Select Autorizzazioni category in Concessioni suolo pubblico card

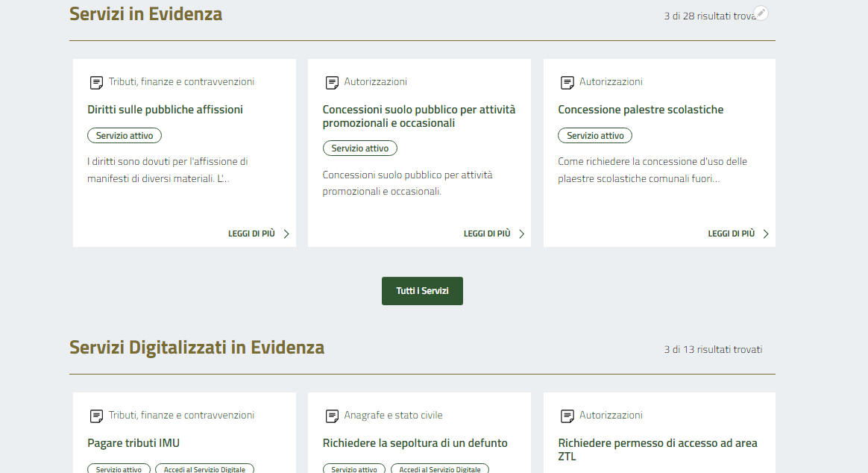(375, 82)
